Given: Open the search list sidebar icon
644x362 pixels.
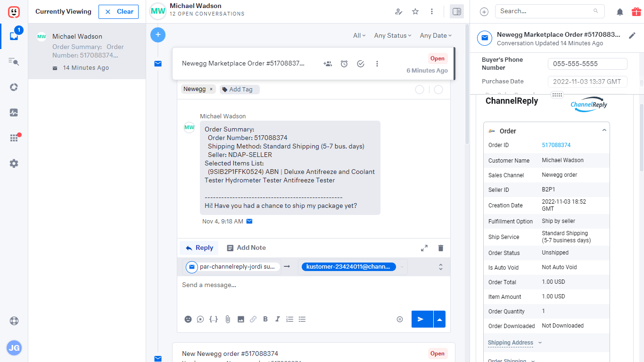Looking at the screenshot, I should (14, 61).
